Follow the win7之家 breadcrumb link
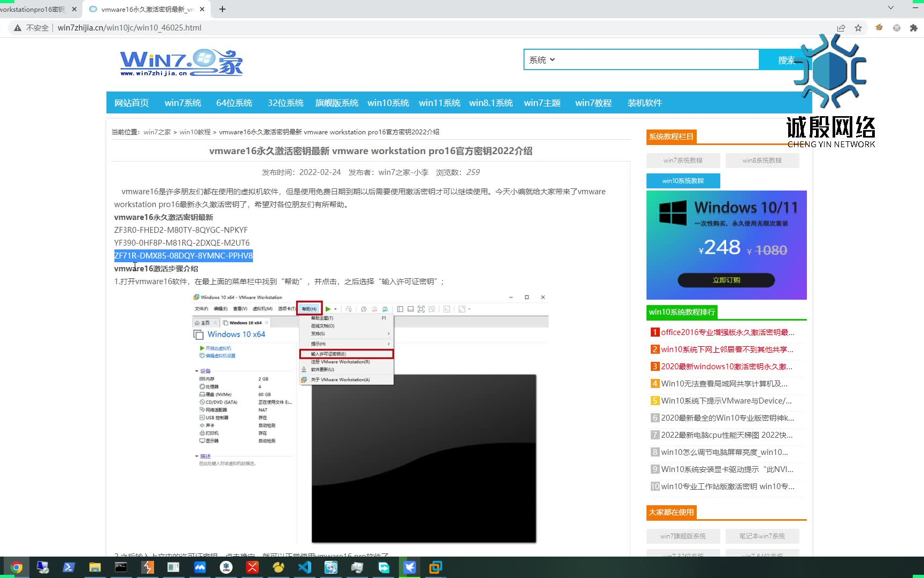This screenshot has height=578, width=924. coord(157,132)
